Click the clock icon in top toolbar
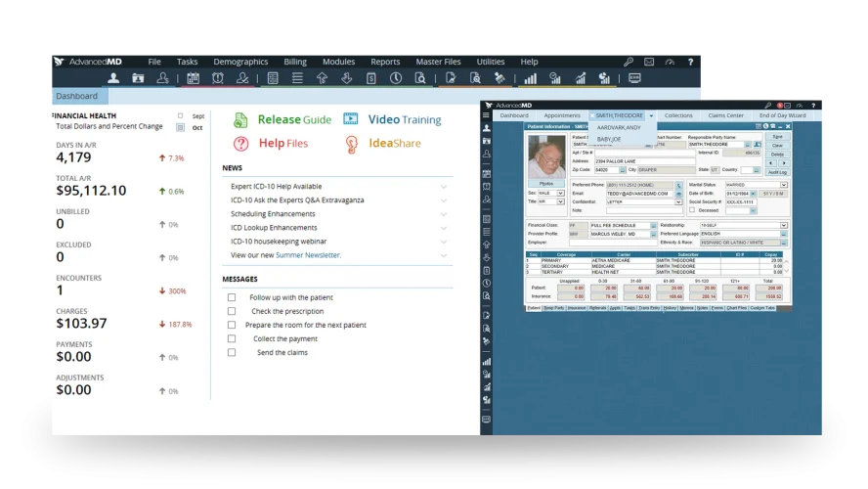Viewport: 868px width, 489px height. [x=396, y=78]
